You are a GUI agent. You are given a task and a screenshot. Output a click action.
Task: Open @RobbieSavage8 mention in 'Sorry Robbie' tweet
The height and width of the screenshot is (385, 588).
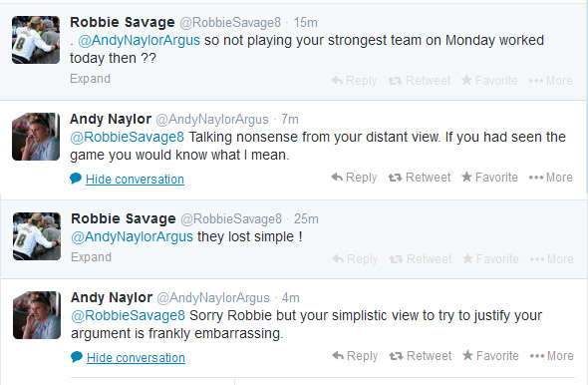click(128, 315)
